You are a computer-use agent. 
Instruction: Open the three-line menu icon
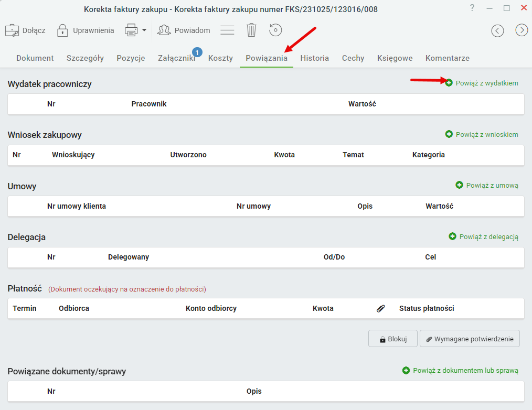pos(227,30)
